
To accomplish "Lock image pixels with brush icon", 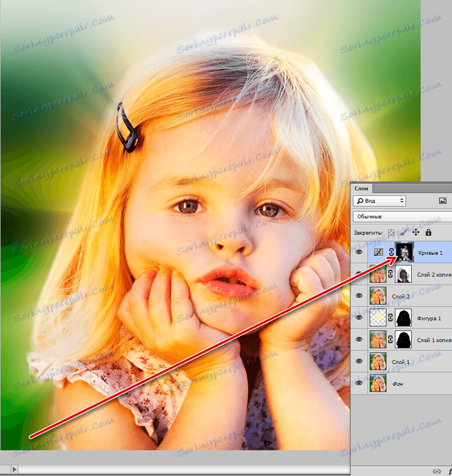I will click(403, 232).
